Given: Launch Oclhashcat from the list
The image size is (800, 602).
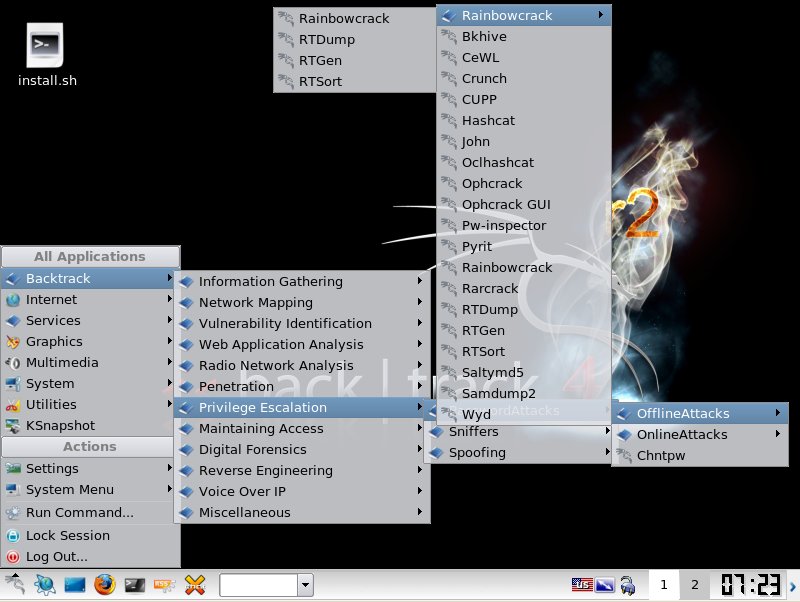Looking at the screenshot, I should [524, 163].
